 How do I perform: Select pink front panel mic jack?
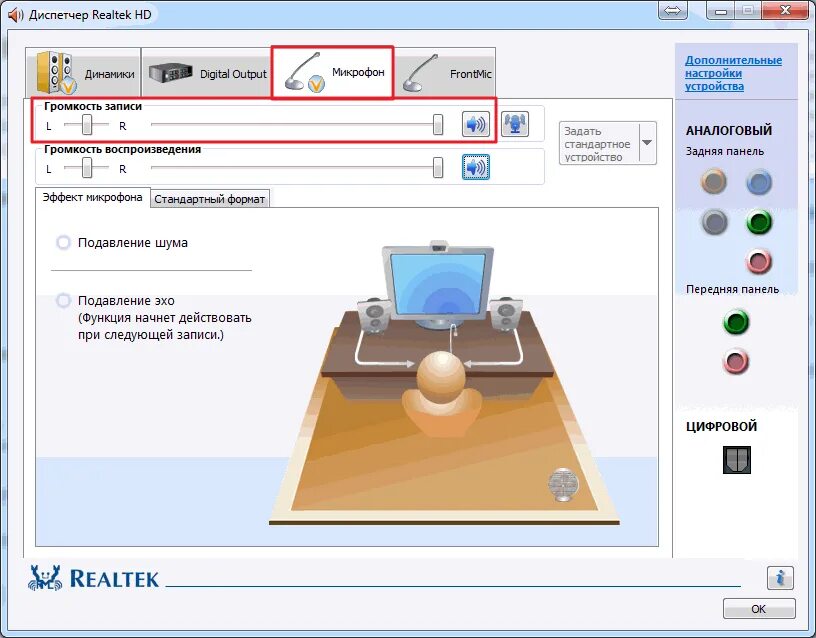pyautogui.click(x=736, y=361)
